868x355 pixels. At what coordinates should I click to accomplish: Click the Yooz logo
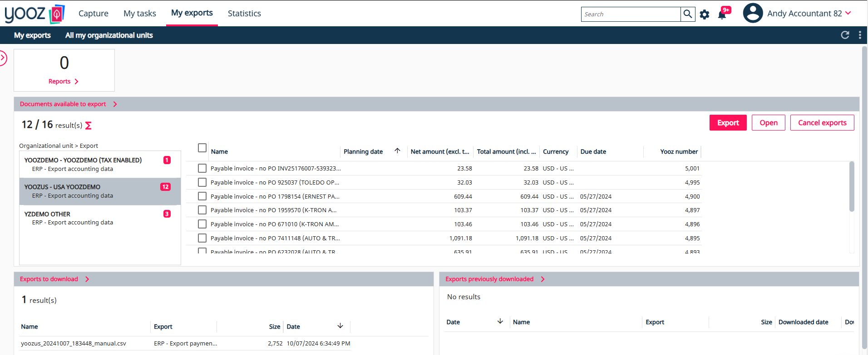click(x=35, y=14)
